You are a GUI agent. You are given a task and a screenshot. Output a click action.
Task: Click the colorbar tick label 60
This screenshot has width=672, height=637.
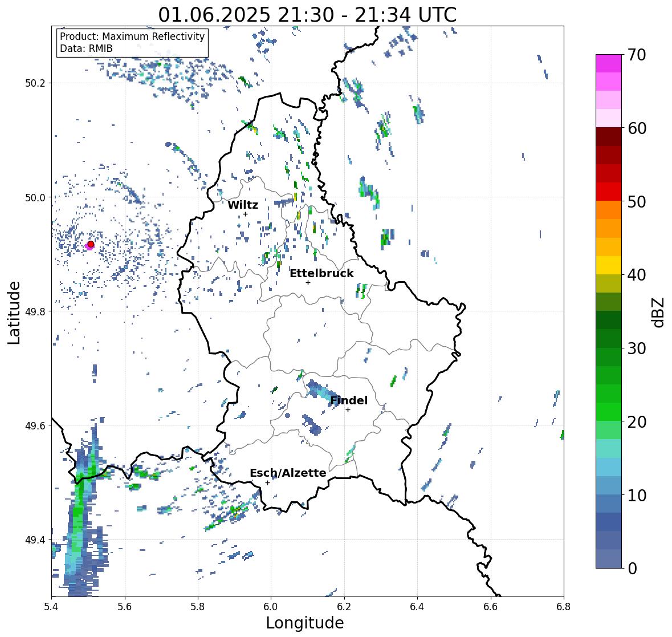click(x=637, y=128)
